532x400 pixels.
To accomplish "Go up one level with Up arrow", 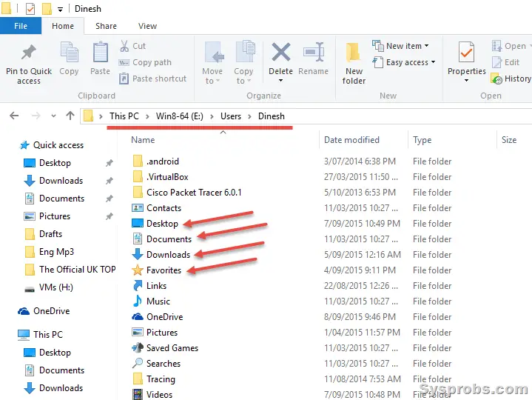I will point(70,116).
